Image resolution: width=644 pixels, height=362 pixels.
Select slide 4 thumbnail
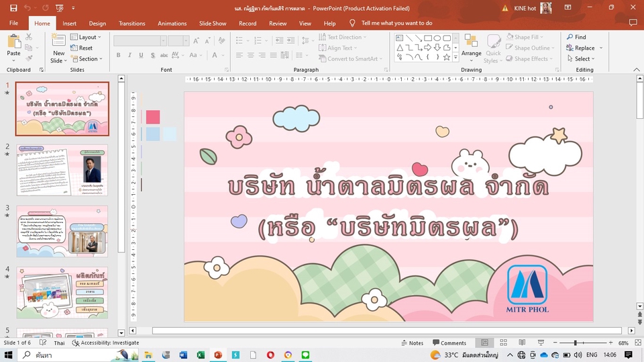[x=62, y=292]
